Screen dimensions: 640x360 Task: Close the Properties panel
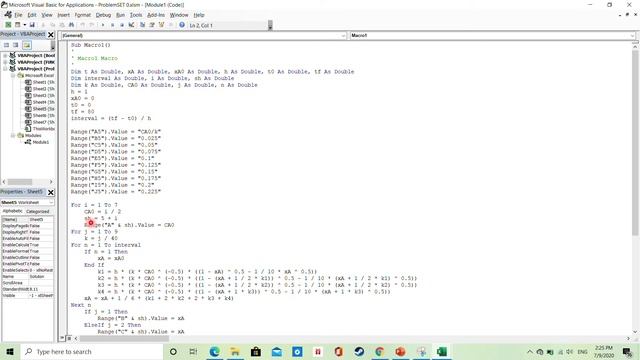click(51, 192)
